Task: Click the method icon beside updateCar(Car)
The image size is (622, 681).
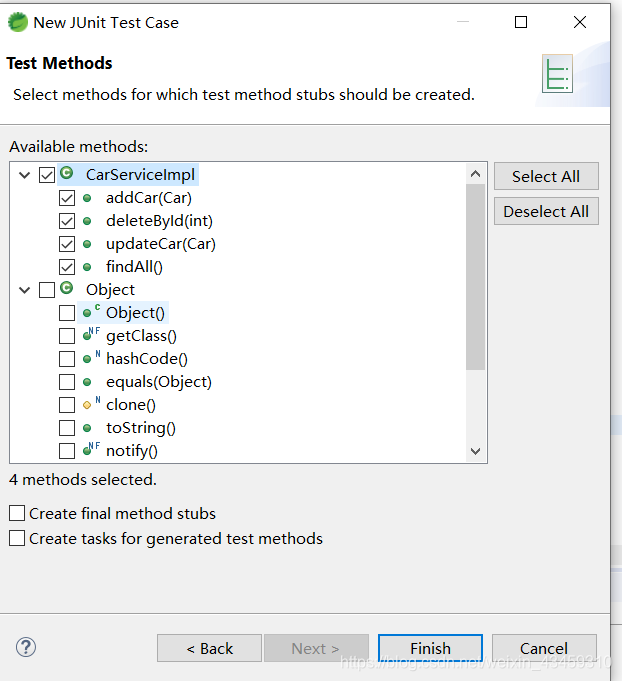Action: (87, 244)
